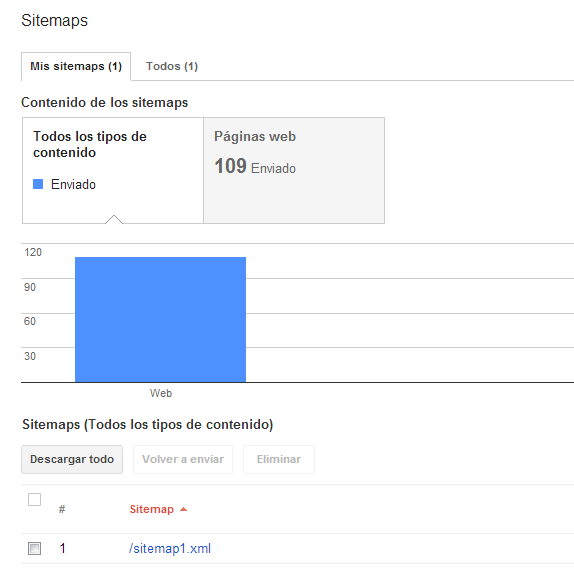Sort by the Sitemap column header
The width and height of the screenshot is (574, 573).
[152, 509]
